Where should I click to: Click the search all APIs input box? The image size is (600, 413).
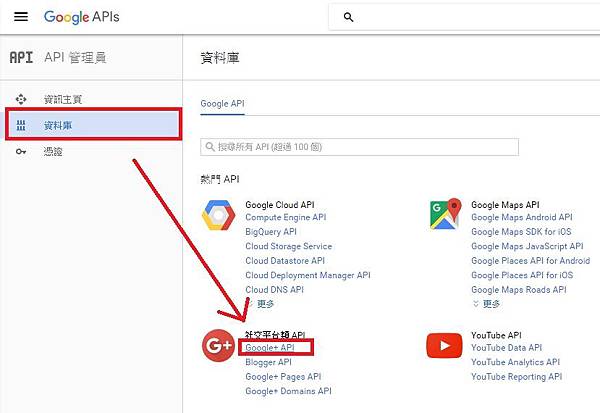pos(359,147)
